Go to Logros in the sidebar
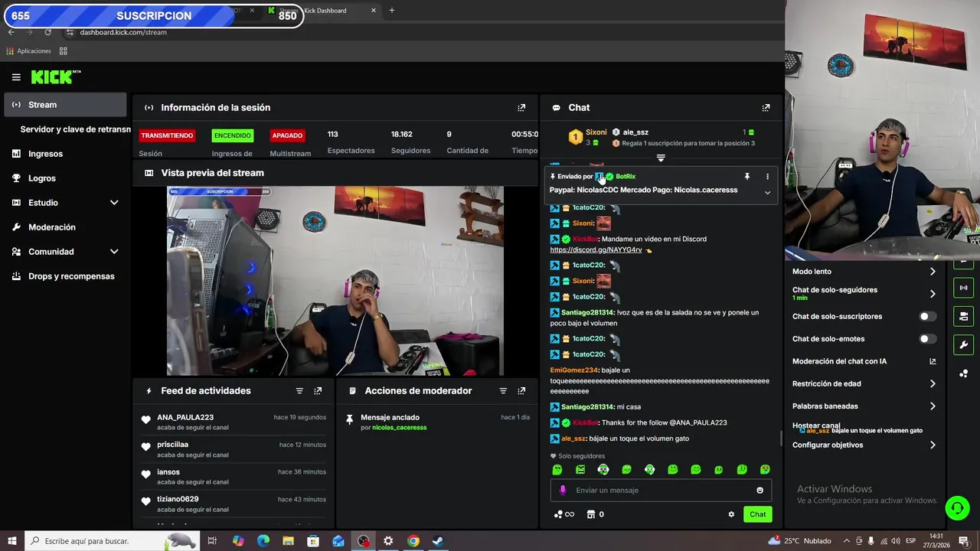 tap(65, 178)
